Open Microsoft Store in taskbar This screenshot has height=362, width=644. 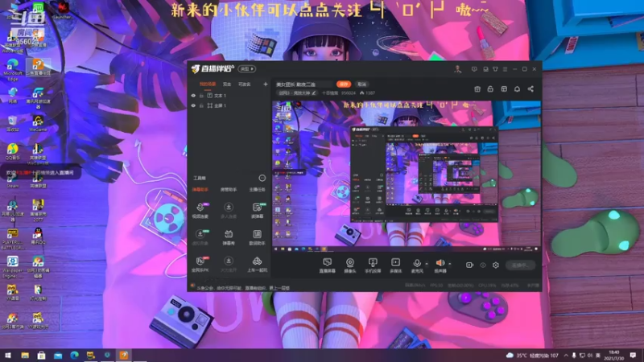(41, 355)
